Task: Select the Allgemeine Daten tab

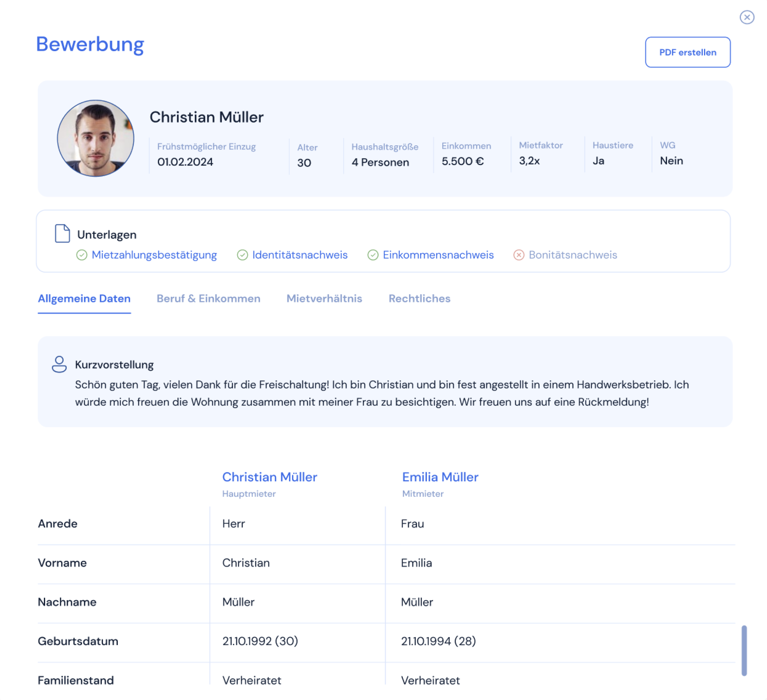Action: [84, 299]
